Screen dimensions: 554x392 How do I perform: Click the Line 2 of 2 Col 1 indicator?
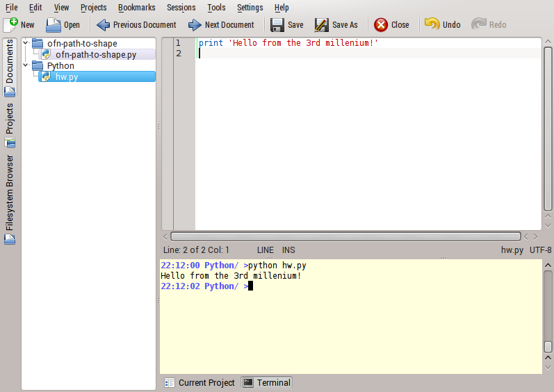click(x=196, y=250)
